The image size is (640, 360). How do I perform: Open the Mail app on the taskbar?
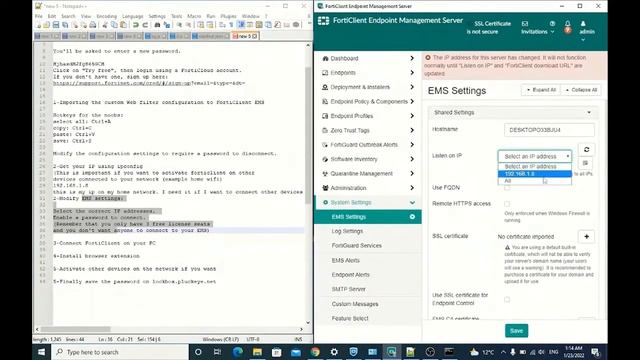click(296, 351)
